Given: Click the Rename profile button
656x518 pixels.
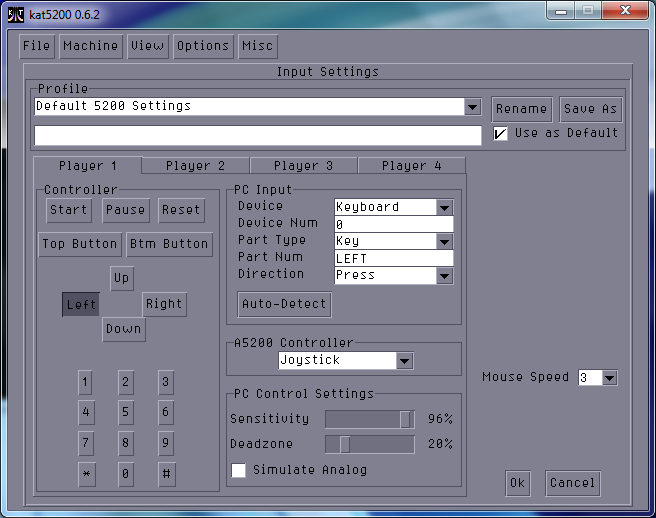Looking at the screenshot, I should [x=522, y=109].
